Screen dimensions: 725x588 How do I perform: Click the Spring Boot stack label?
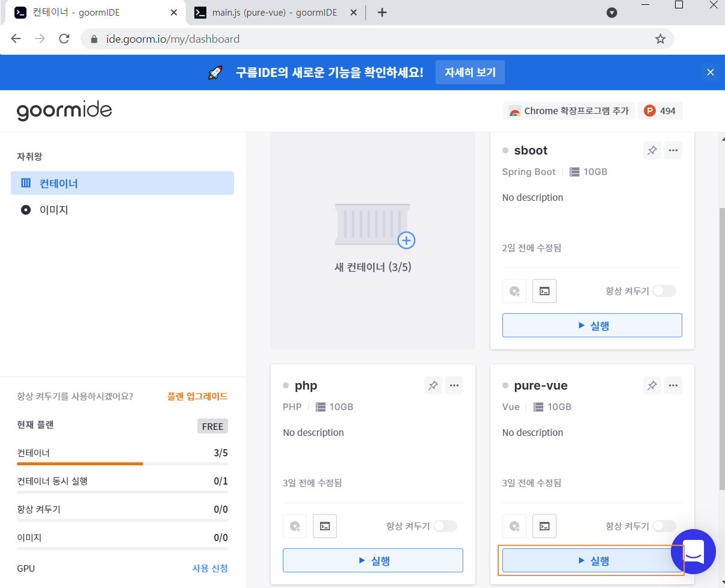(529, 172)
